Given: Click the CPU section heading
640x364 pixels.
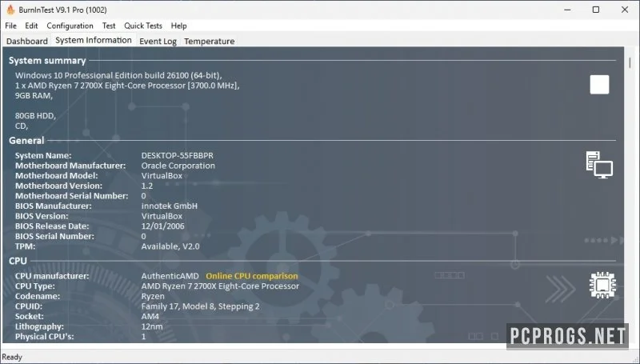Looking at the screenshot, I should [x=18, y=261].
